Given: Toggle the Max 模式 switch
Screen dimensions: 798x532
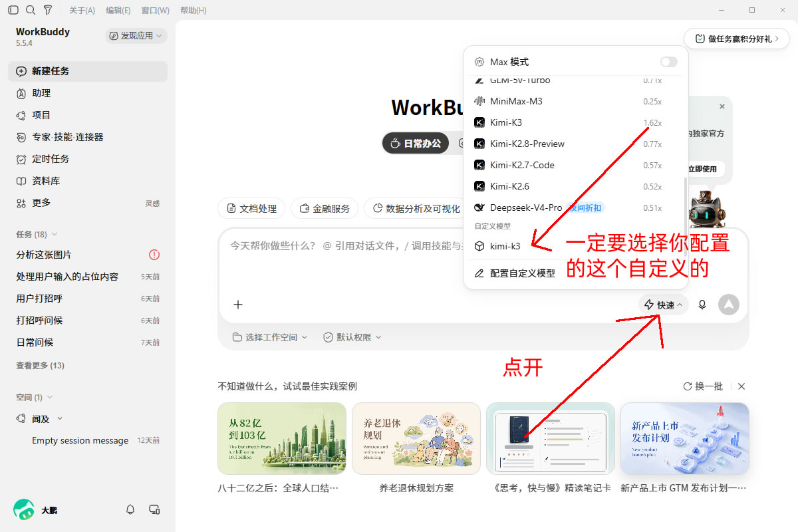Looking at the screenshot, I should click(x=669, y=62).
